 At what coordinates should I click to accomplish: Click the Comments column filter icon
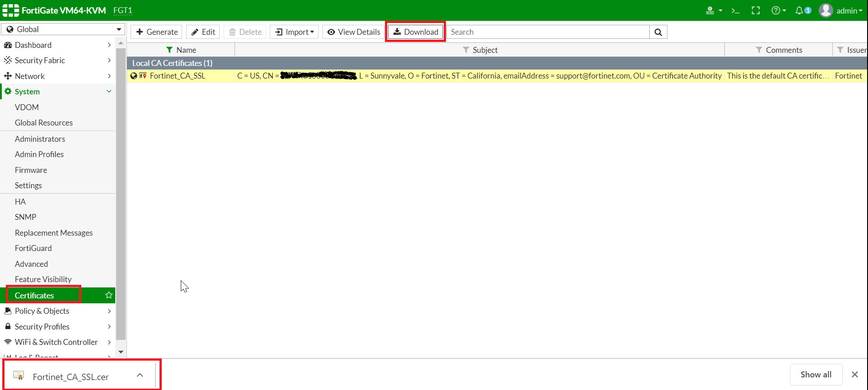pos(759,50)
